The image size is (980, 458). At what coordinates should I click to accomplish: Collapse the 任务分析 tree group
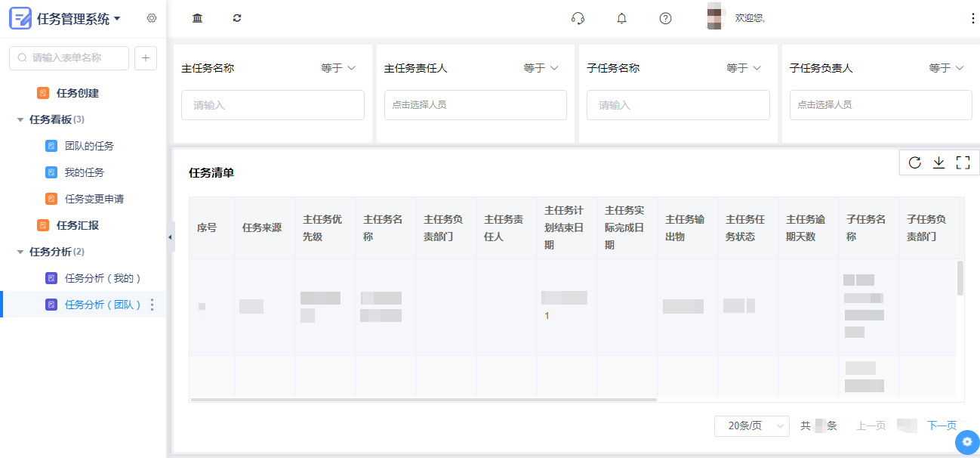tap(20, 252)
